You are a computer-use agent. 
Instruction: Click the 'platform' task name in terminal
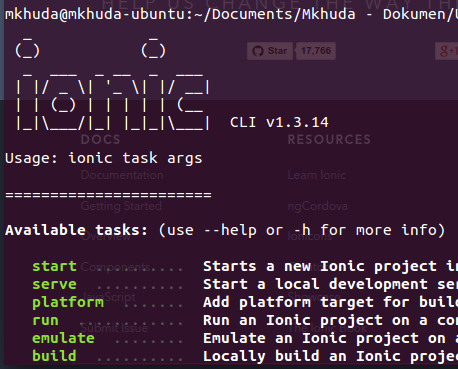click(68, 303)
